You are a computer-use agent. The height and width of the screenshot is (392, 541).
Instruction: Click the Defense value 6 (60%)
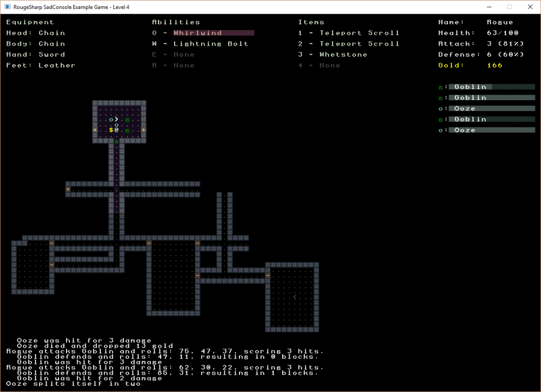coord(505,55)
